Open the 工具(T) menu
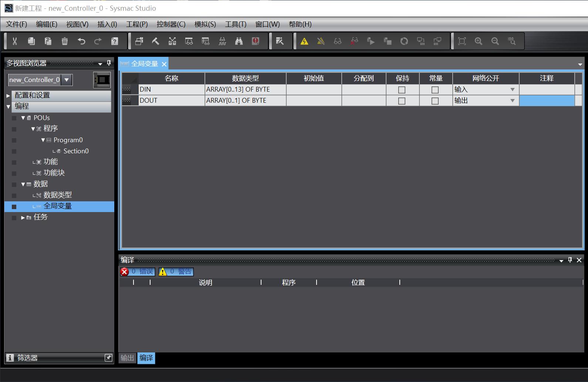Screen dimensions: 588x382 [x=236, y=24]
